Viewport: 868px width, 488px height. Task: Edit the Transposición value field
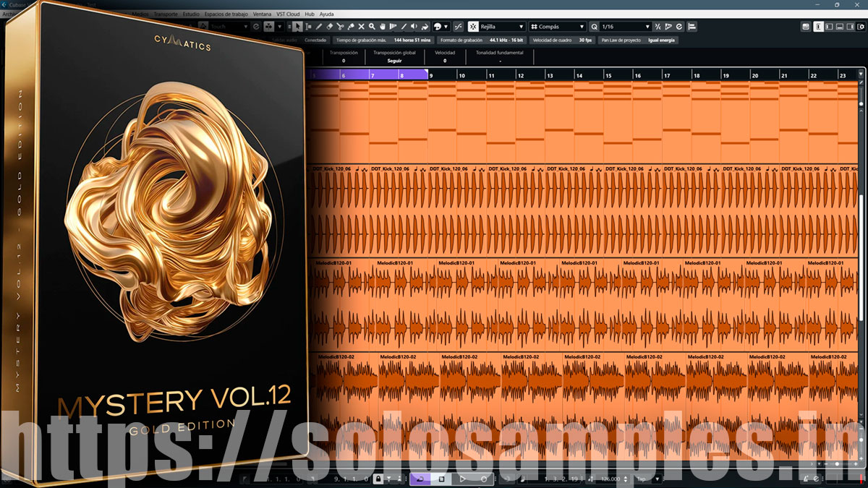click(x=344, y=61)
